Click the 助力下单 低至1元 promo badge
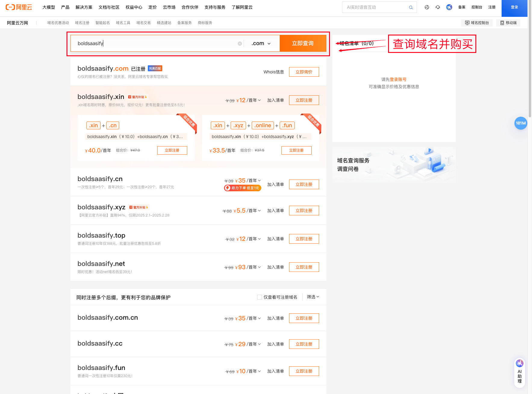 [x=243, y=188]
